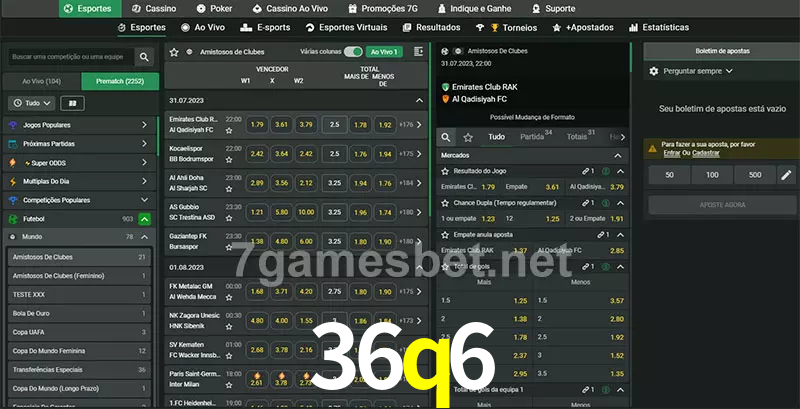Open Cassino Ao Vivo section
Viewport: 800px width, 409px height.
coord(290,9)
